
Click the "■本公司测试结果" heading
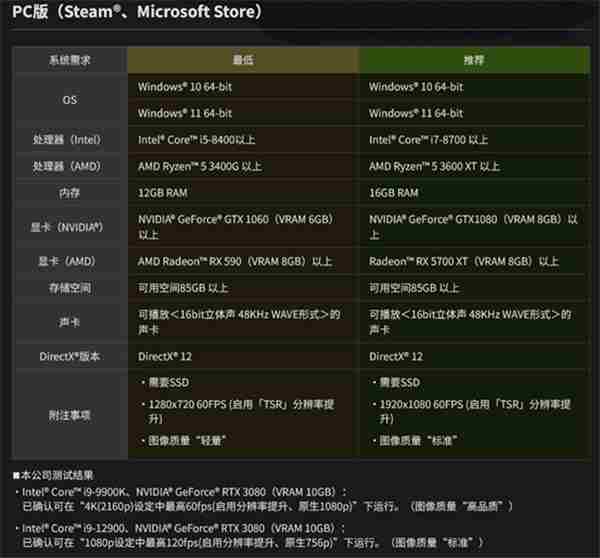pos(53,475)
